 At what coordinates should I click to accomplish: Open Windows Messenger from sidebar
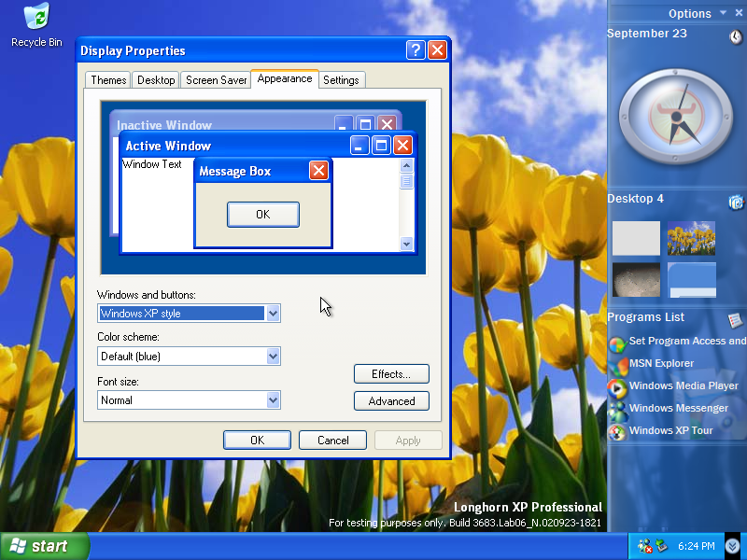[x=678, y=408]
